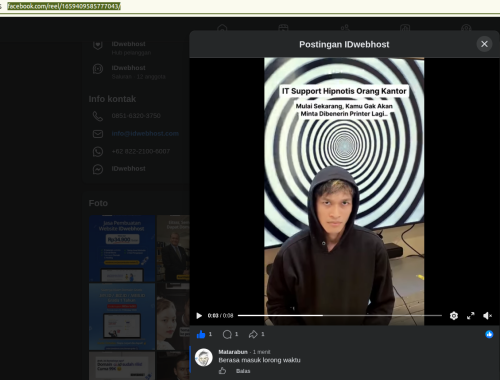Select the browser address bar URL
The width and height of the screenshot is (500, 380).
pyautogui.click(x=64, y=6)
